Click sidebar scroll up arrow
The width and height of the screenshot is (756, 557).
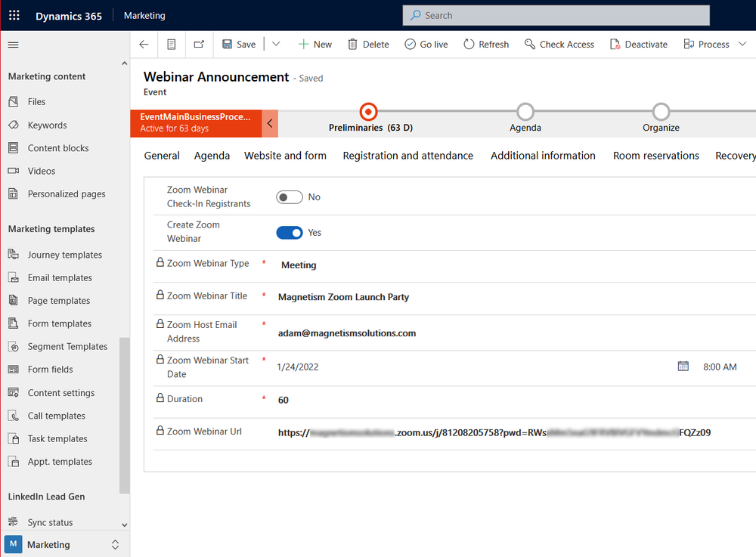(x=125, y=63)
